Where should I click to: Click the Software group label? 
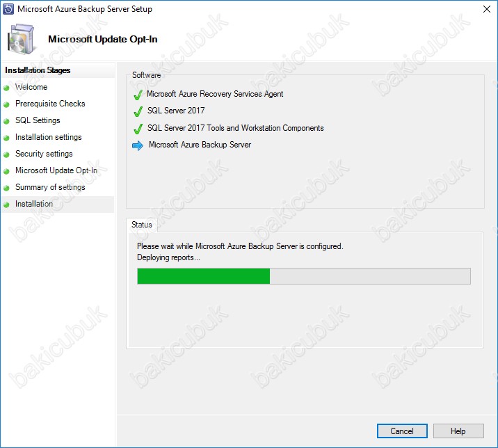147,75
